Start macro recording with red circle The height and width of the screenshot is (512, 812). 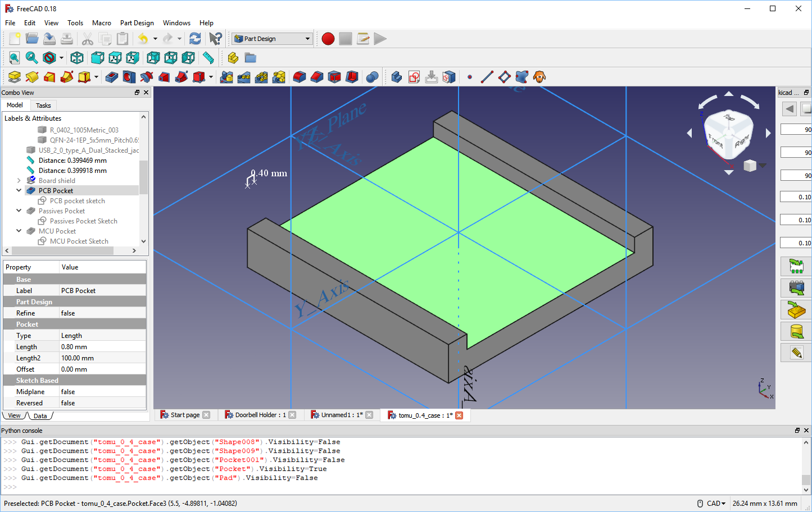[328, 39]
